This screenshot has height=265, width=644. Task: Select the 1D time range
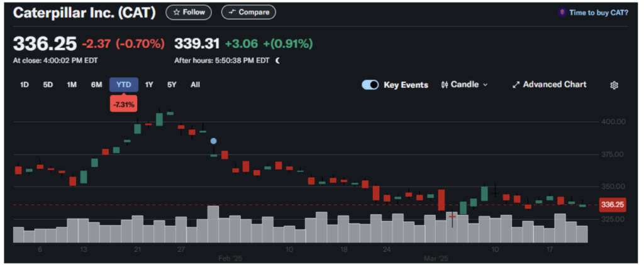coord(25,85)
